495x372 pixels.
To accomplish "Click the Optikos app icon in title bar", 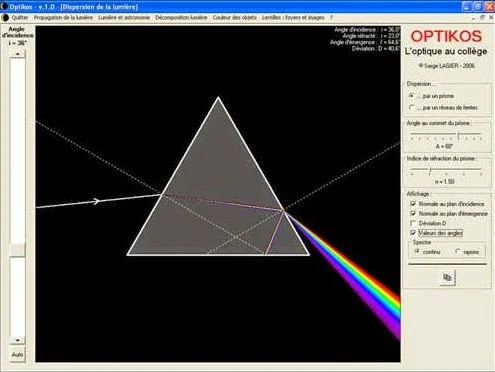I will coord(4,6).
